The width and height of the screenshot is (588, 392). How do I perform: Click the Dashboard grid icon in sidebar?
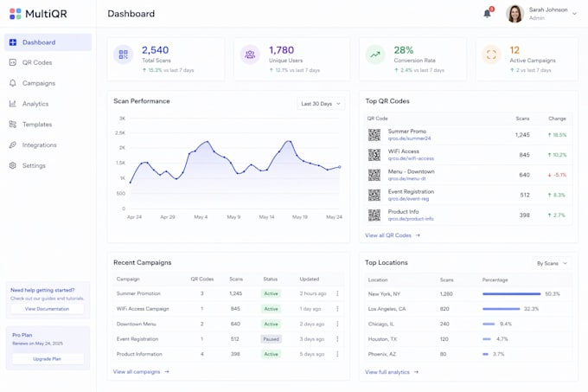pyautogui.click(x=13, y=42)
